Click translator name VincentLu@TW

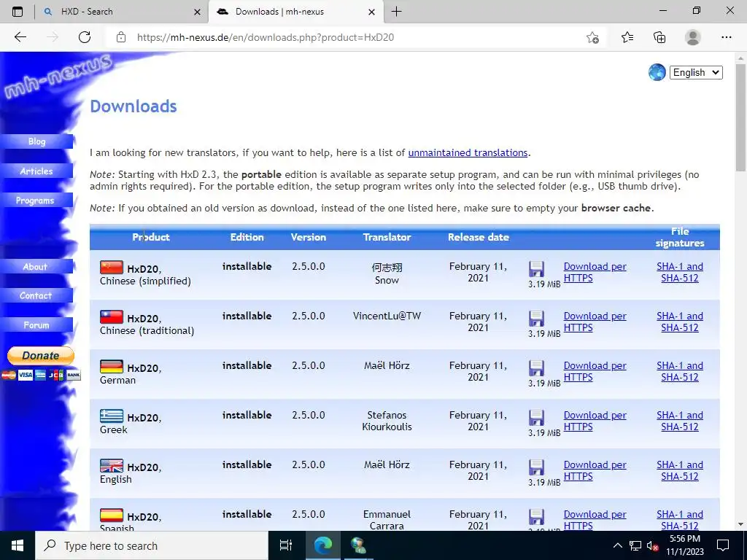click(387, 316)
